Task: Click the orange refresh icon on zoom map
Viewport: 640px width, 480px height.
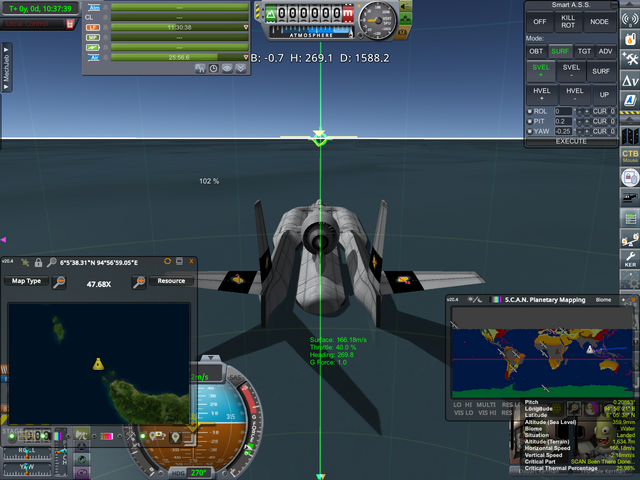Action: 167,261
